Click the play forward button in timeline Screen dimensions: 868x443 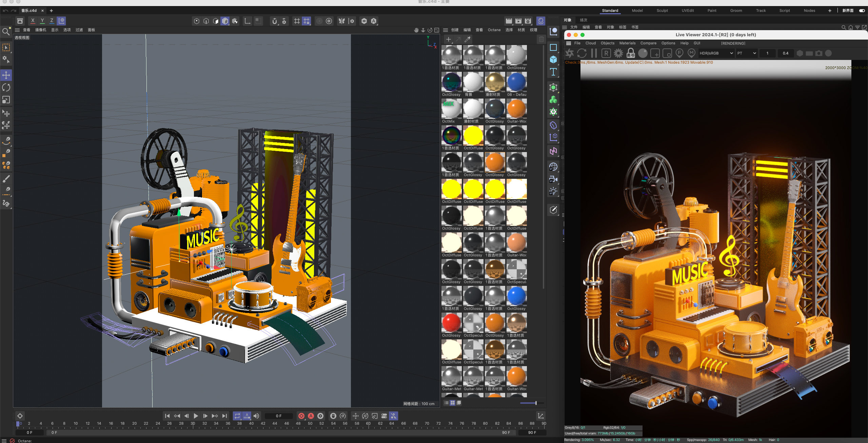coord(196,416)
